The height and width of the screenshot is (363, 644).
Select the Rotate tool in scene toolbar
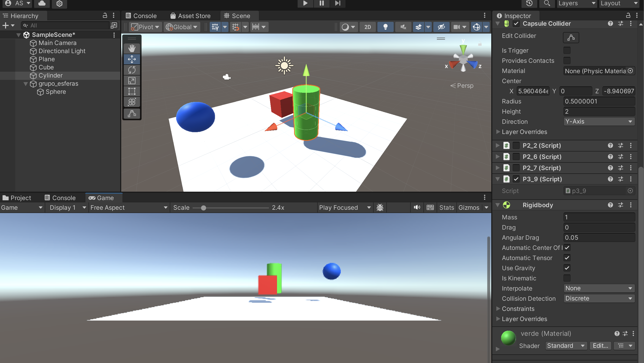point(132,70)
